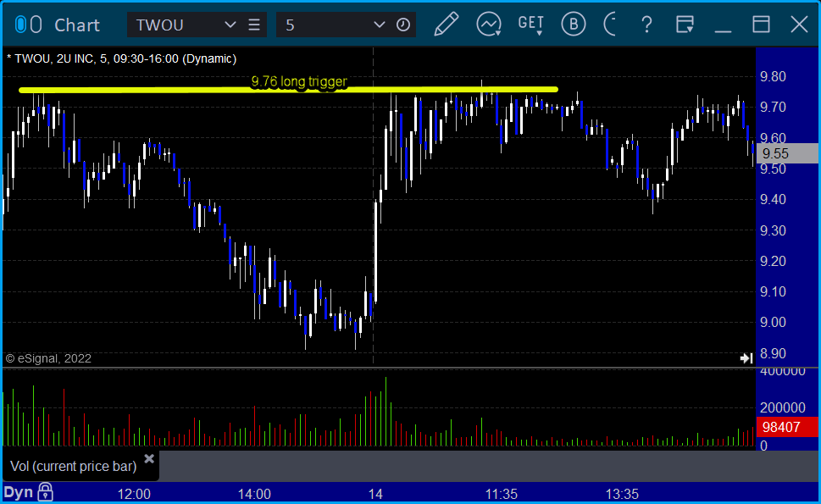Close the Vol (current price bar) tab

(149, 459)
